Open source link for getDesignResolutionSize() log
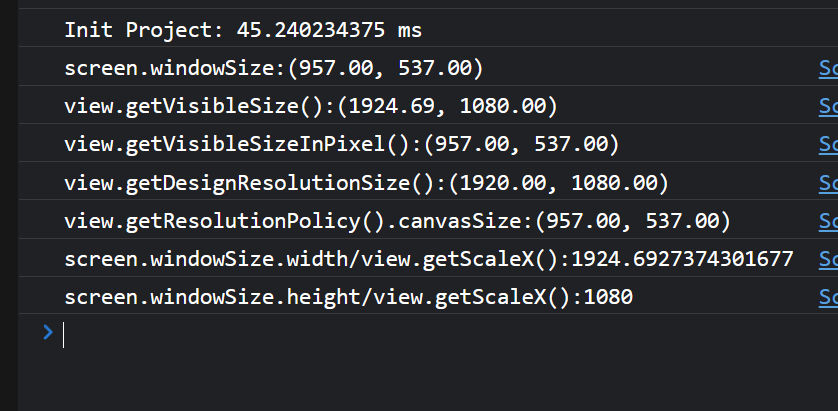 (x=828, y=183)
